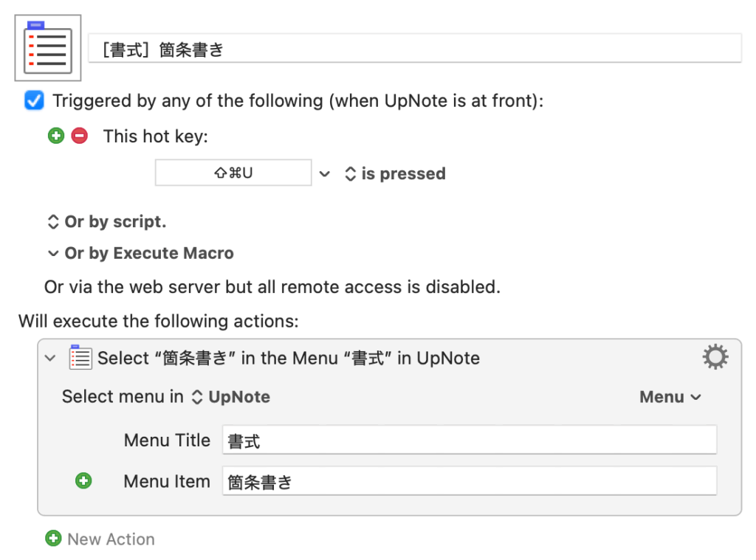
Task: Open the hot key options dropdown arrow
Action: pyautogui.click(x=325, y=174)
